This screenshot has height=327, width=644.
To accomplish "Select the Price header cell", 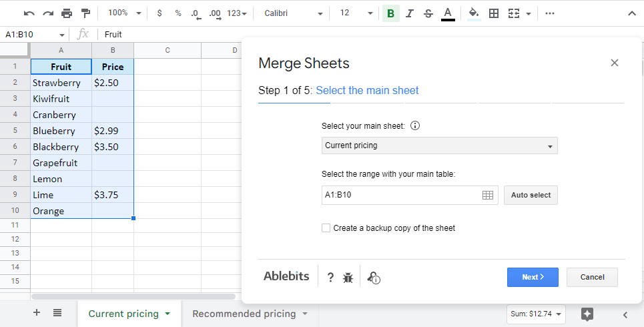I will 113,67.
